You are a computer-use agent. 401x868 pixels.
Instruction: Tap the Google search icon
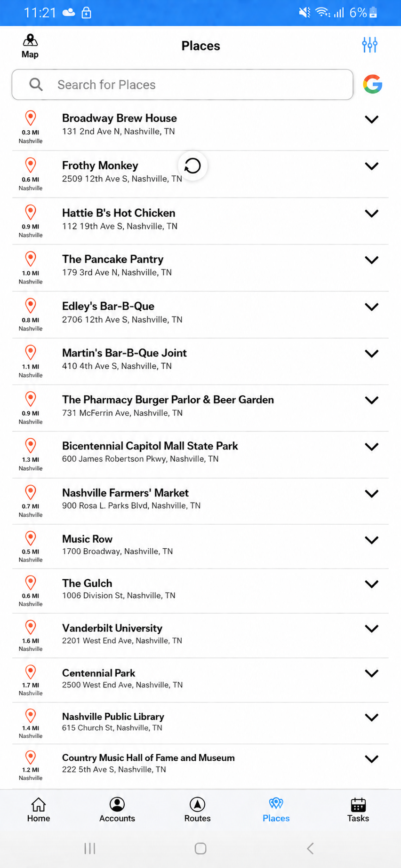372,84
